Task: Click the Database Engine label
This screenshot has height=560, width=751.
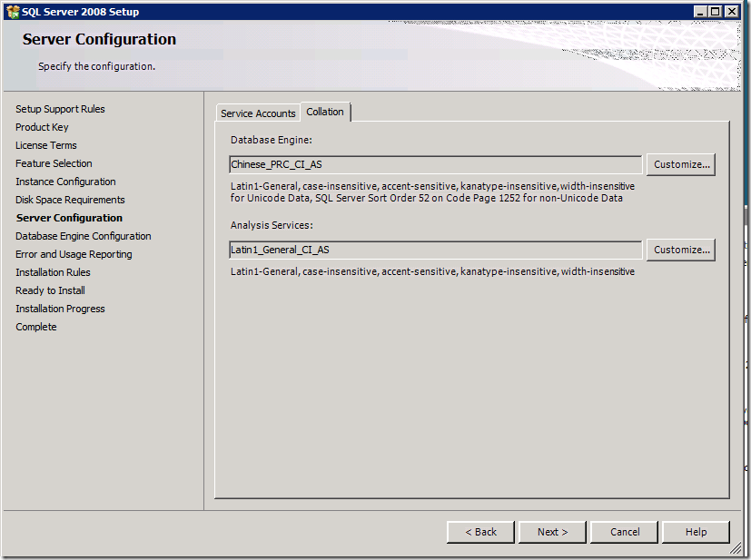Action: (272, 141)
